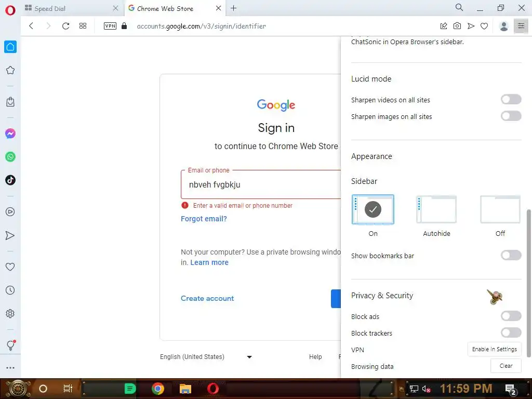Click the address bar URL
The image size is (532, 399).
coord(201,26)
